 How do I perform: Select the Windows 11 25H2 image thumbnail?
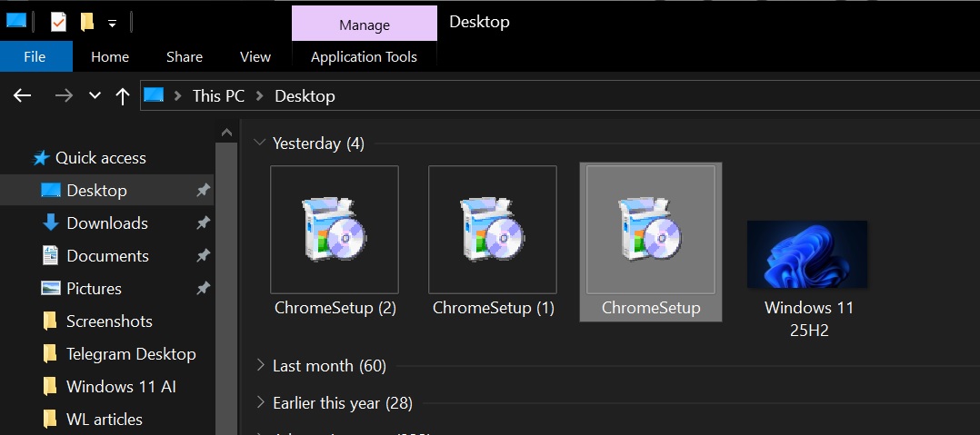tap(807, 254)
